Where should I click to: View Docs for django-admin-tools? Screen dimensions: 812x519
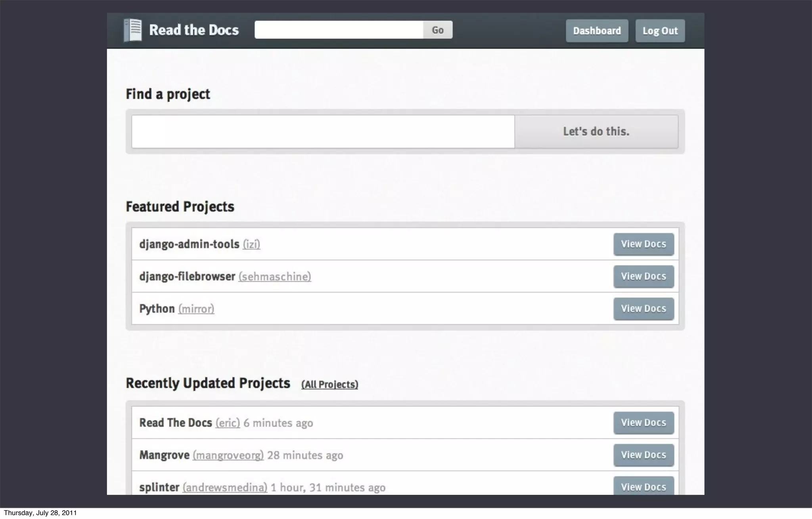pos(644,244)
